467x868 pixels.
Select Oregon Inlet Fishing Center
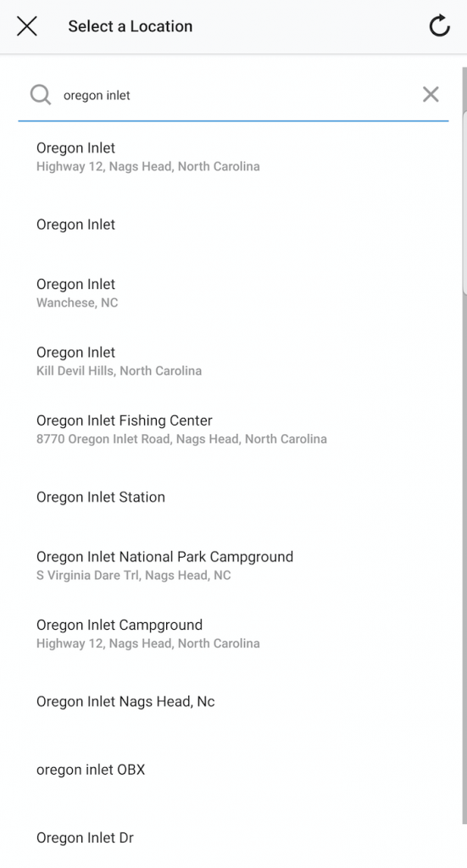232,429
